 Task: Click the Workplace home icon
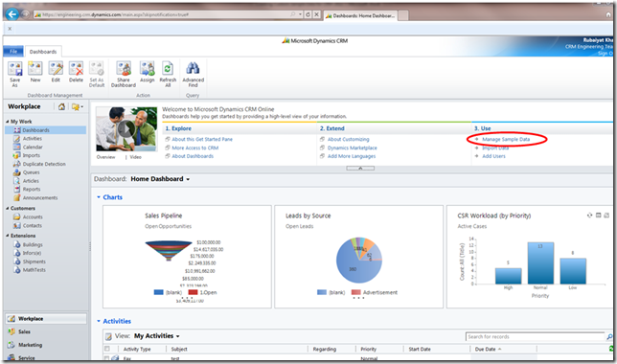pyautogui.click(x=61, y=106)
